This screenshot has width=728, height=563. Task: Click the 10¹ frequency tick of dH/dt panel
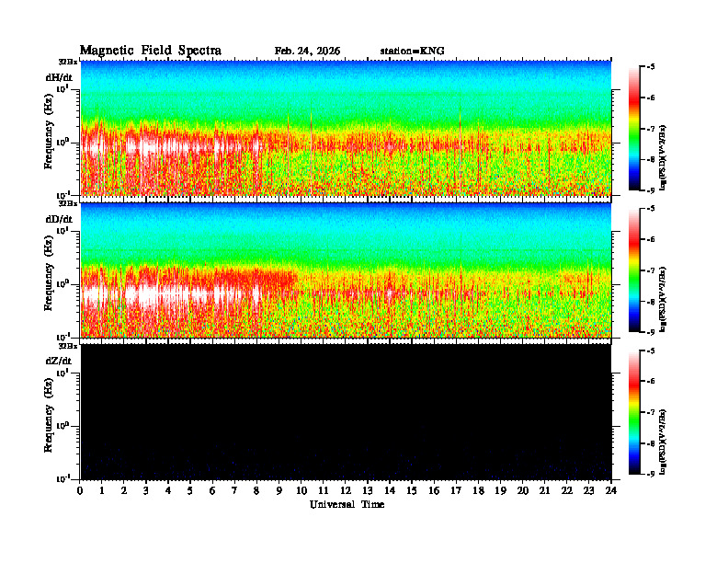[63, 88]
